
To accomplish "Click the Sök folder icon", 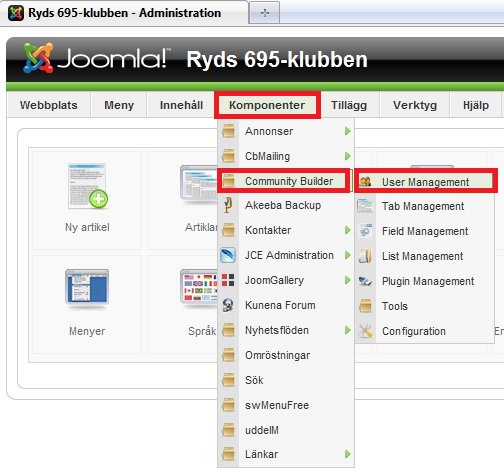I will [228, 380].
